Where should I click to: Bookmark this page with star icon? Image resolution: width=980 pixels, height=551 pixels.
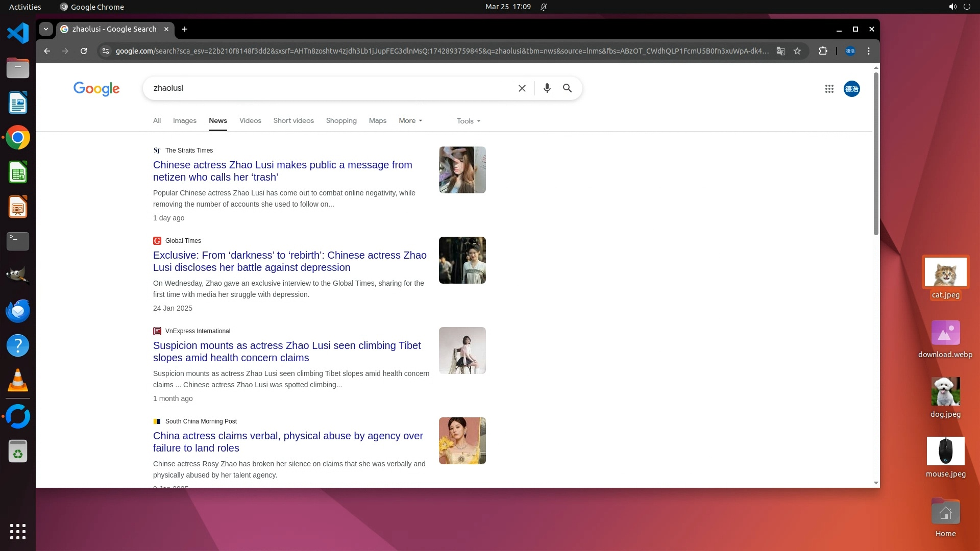(797, 51)
